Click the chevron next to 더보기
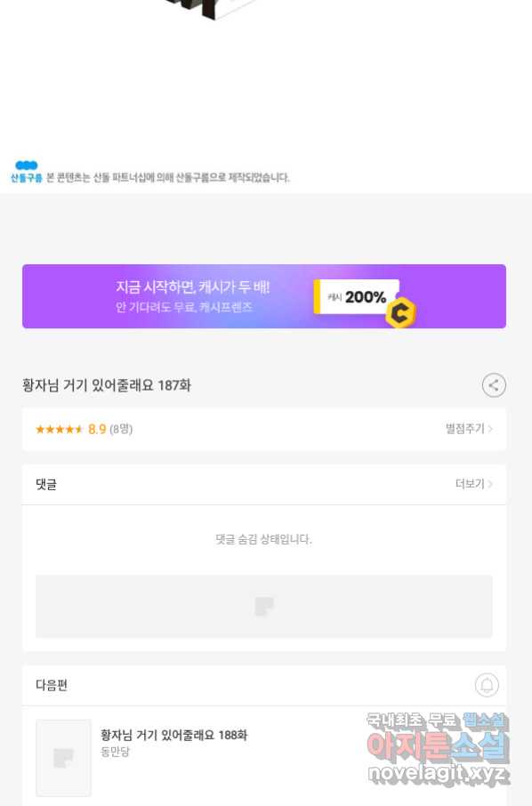The width and height of the screenshot is (532, 806). [490, 484]
